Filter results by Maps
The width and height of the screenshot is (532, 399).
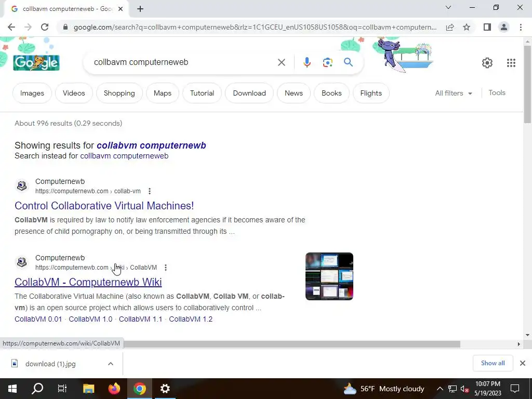(162, 94)
